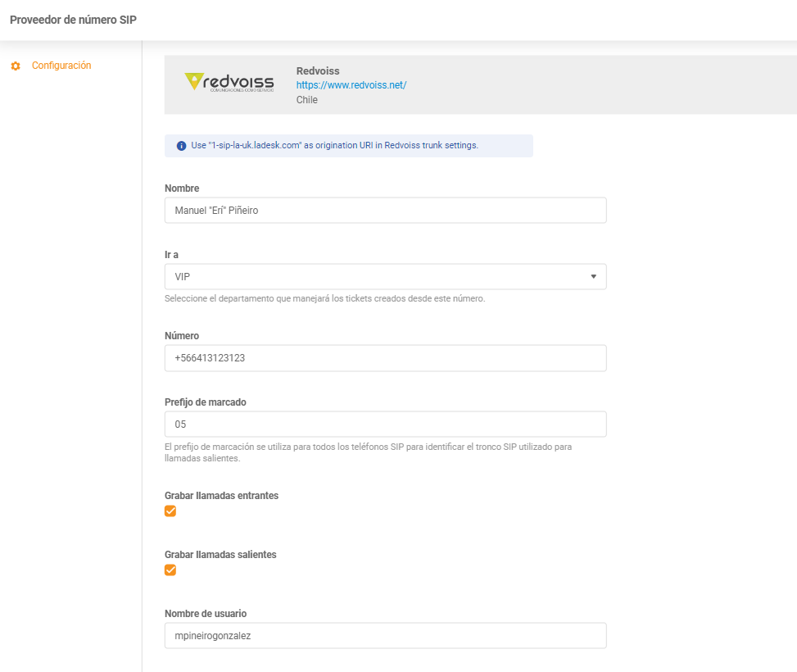Click the Redvoiss provider name heading
797x672 pixels.
coord(318,71)
